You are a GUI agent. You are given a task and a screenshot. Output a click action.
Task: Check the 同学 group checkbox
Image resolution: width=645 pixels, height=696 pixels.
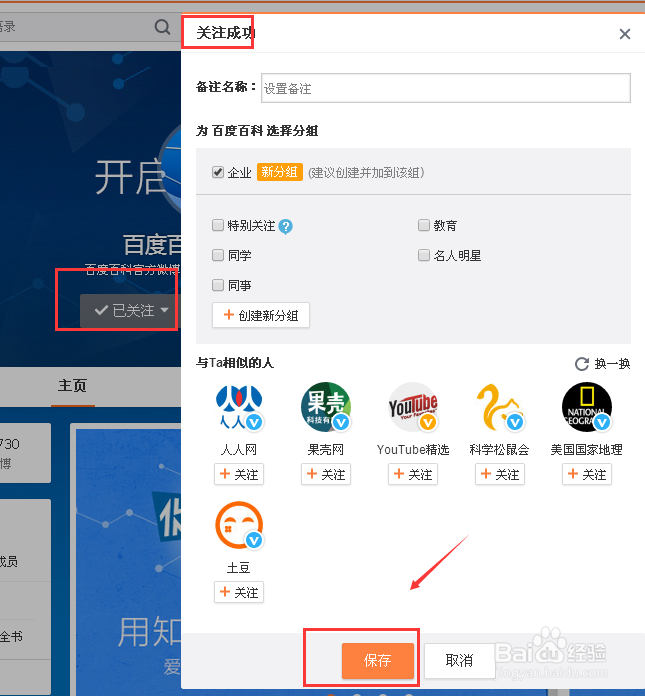coord(218,255)
